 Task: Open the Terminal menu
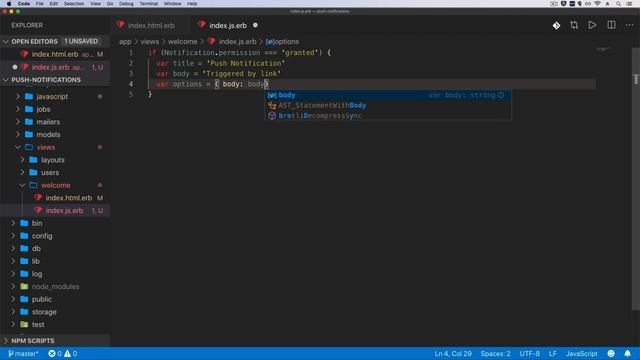pyautogui.click(x=149, y=4)
